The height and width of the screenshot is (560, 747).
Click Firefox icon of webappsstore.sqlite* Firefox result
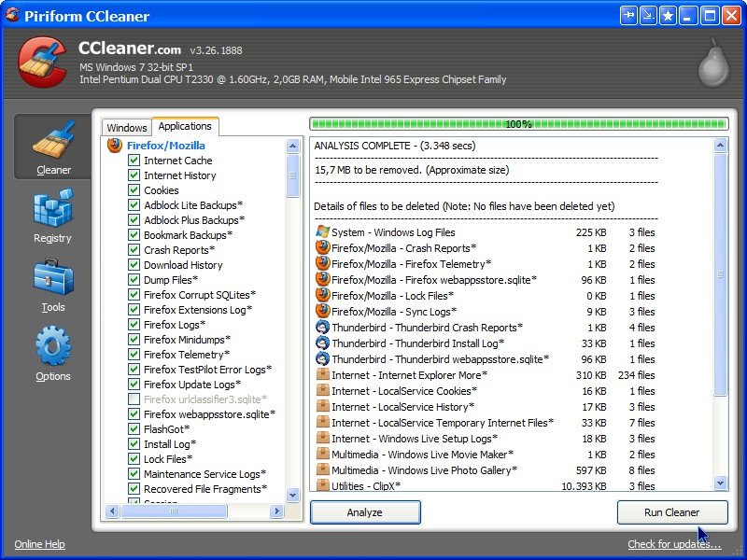(322, 279)
